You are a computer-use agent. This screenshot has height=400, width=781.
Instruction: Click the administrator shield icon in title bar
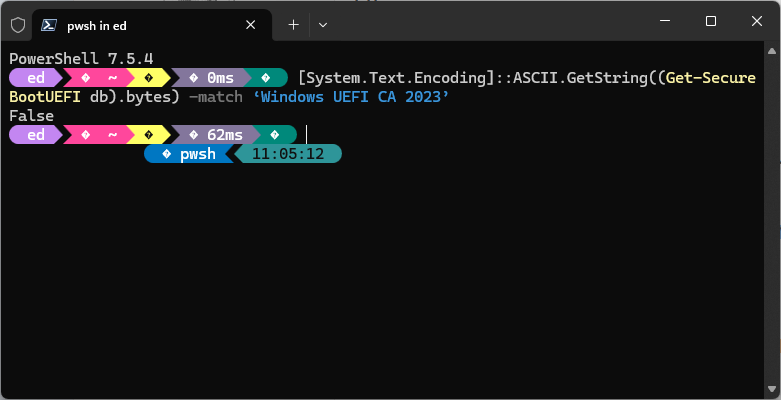point(18,24)
